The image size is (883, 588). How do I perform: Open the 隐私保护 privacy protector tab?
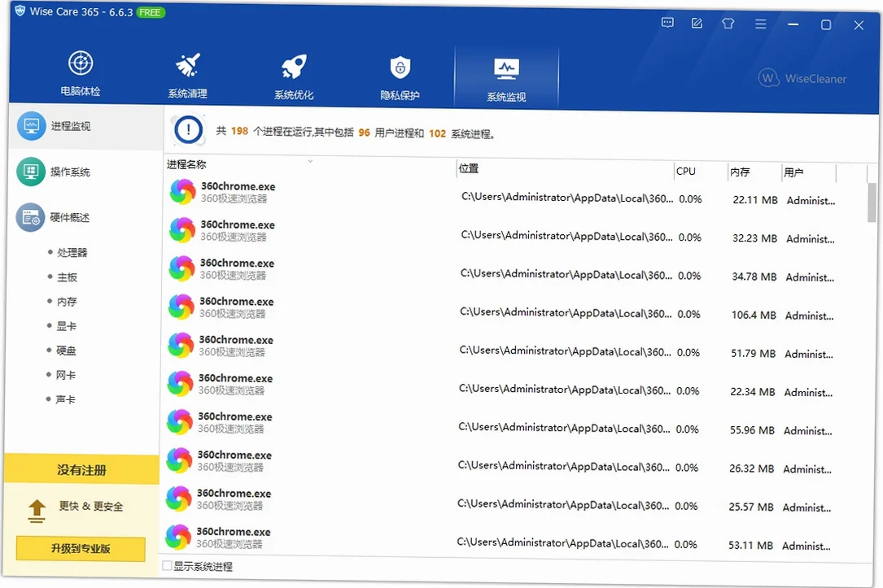pyautogui.click(x=400, y=78)
